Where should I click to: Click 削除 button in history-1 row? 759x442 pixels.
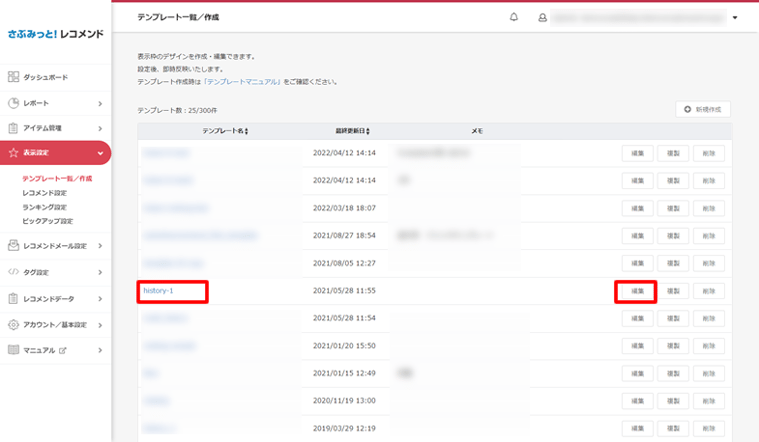[x=709, y=291]
